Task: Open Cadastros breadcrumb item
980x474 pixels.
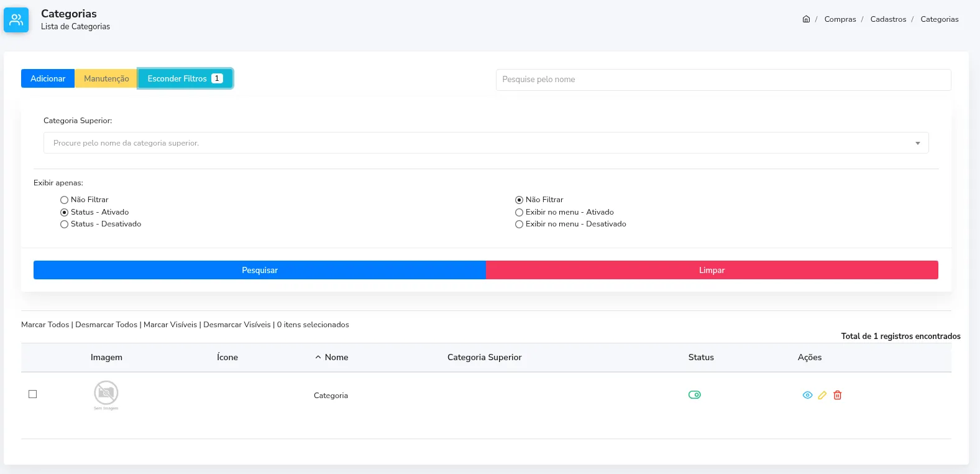Action: tap(888, 19)
